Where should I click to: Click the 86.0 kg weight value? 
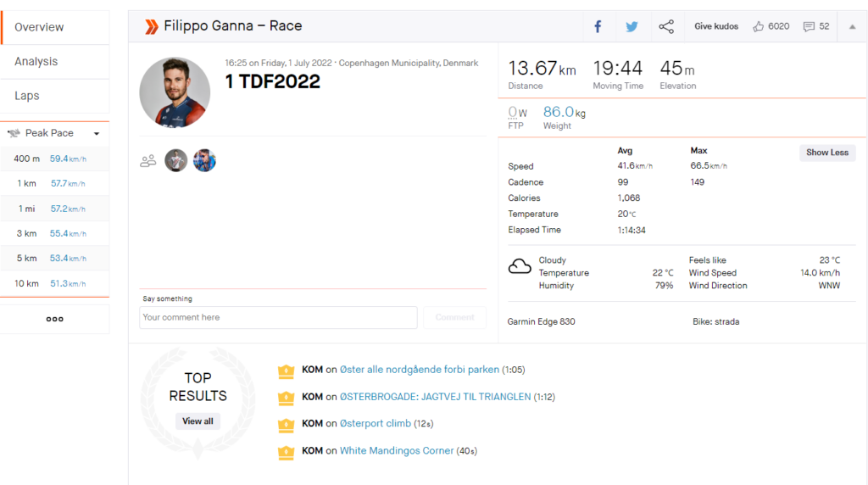click(564, 112)
